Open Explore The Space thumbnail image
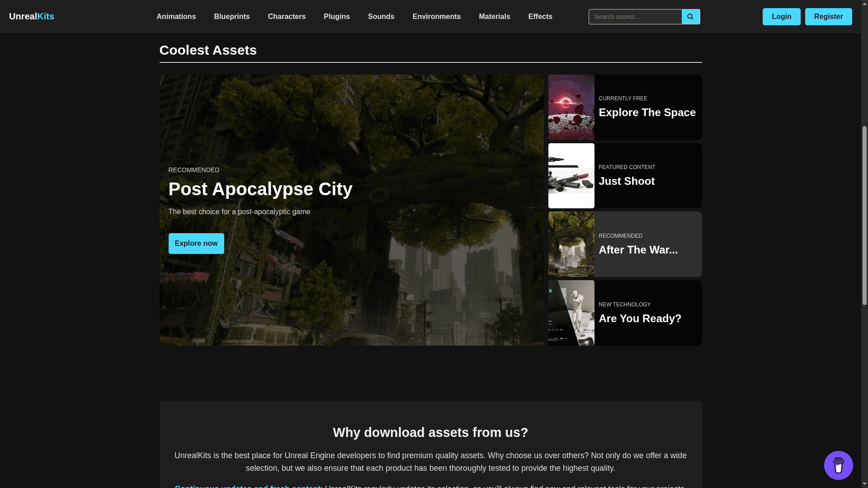The image size is (868, 488). coord(571,107)
